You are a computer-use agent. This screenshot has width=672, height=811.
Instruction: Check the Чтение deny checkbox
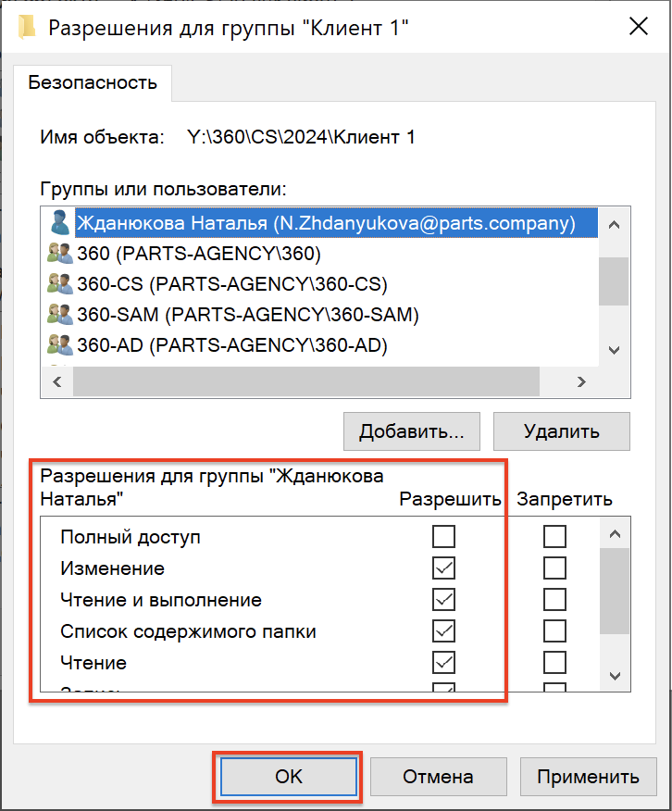point(554,663)
